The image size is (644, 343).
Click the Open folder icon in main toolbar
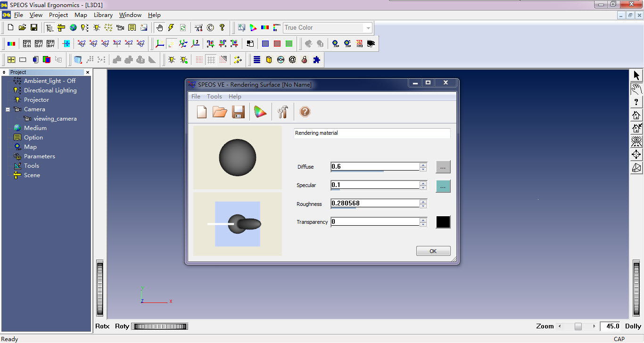coord(22,28)
